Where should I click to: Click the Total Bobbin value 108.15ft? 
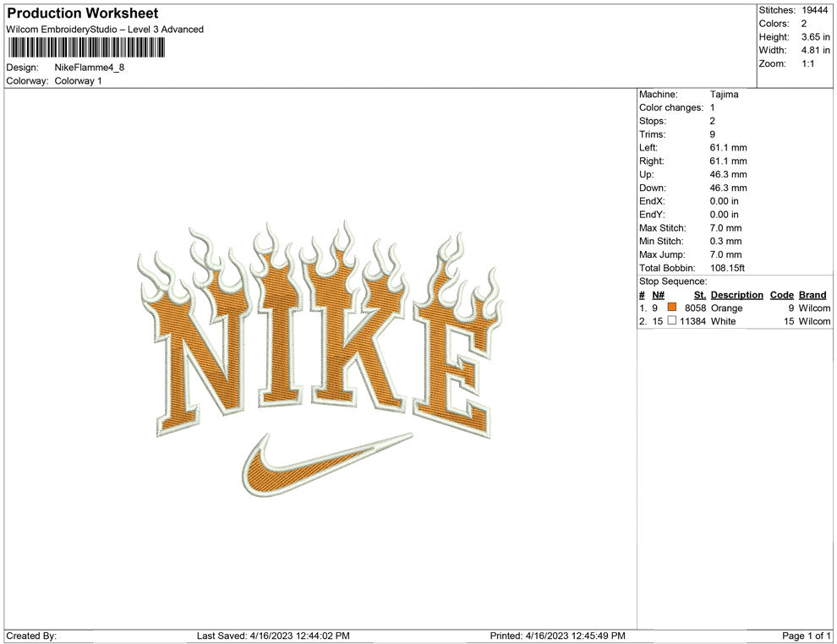coord(727,268)
